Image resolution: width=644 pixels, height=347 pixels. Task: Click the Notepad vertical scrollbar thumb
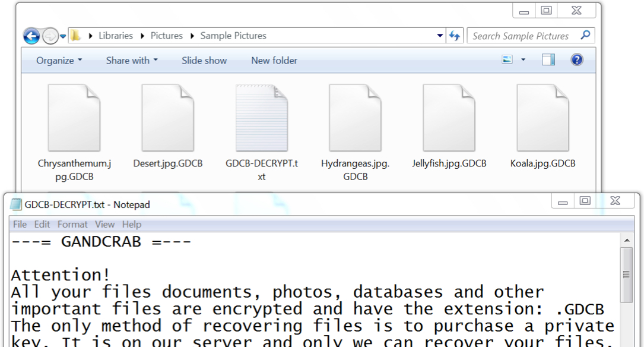tap(627, 275)
